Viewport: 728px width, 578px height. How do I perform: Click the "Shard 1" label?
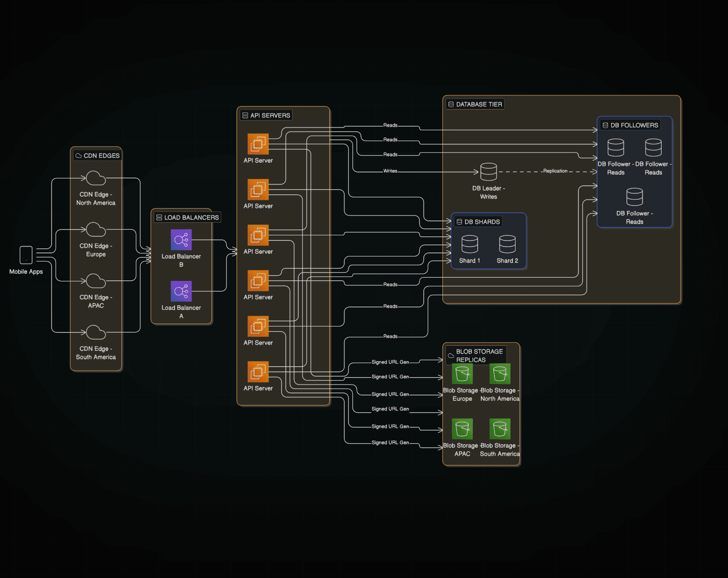click(470, 261)
